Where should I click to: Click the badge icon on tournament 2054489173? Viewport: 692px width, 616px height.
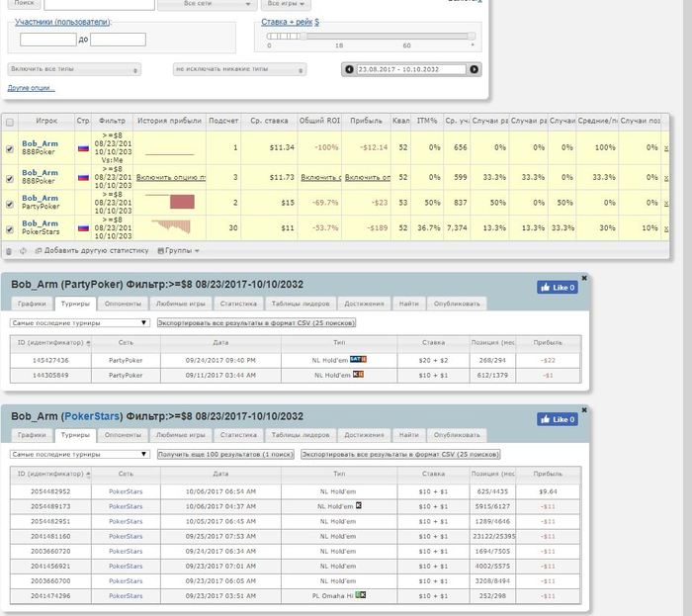pyautogui.click(x=358, y=505)
